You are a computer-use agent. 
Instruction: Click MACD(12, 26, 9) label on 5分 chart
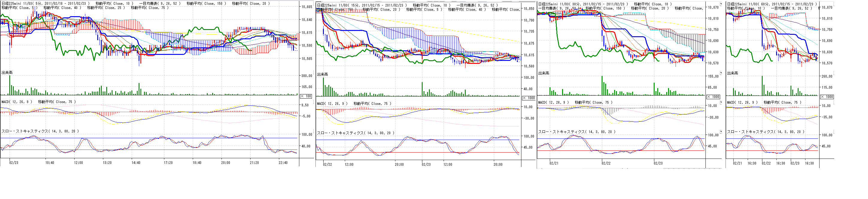(17, 102)
